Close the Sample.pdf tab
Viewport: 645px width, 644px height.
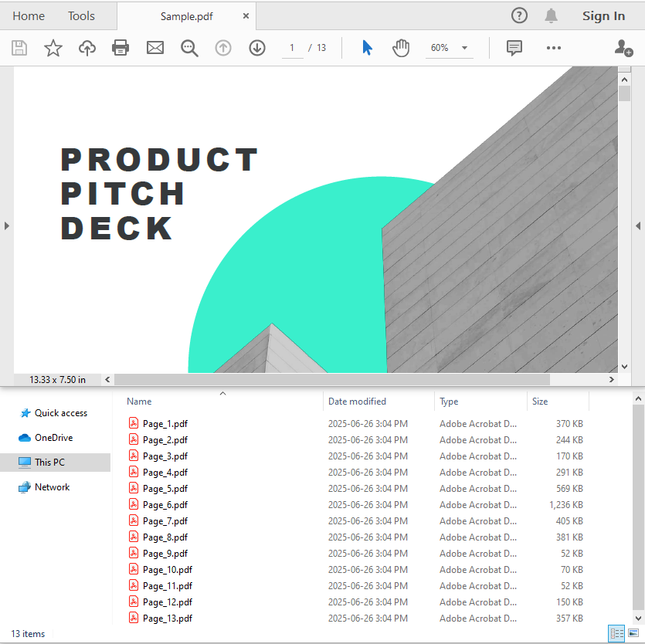tap(246, 16)
